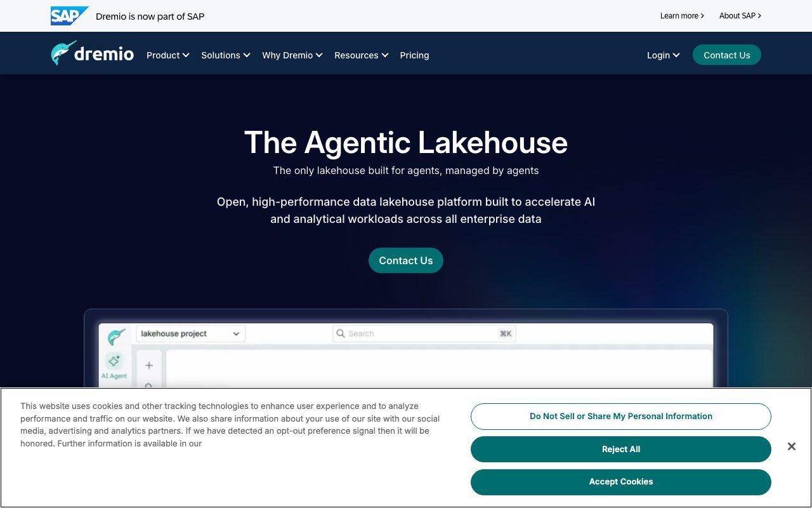
Task: Click the plus icon in lakehouse preview
Action: tap(149, 365)
